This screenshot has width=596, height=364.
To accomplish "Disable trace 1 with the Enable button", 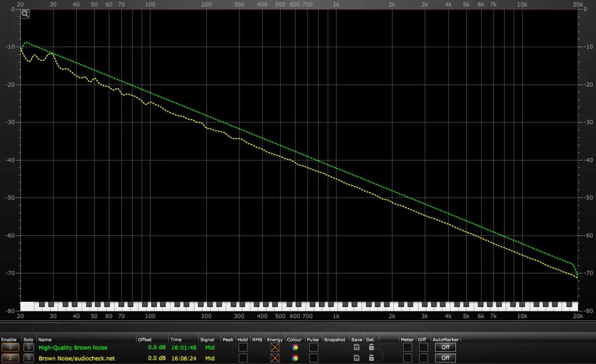I will click(x=10, y=347).
